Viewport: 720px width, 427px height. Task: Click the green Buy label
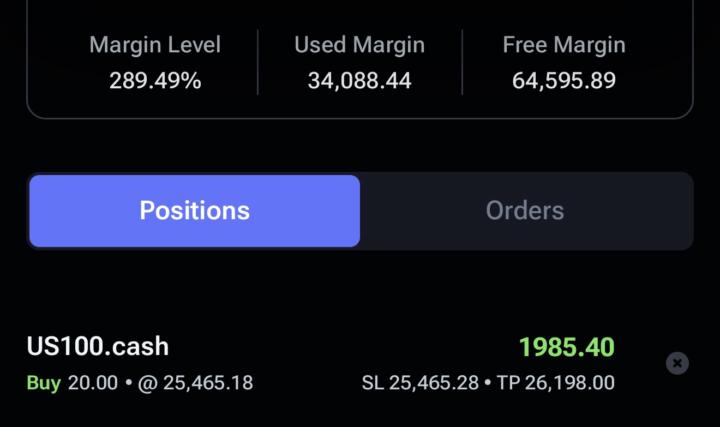43,383
